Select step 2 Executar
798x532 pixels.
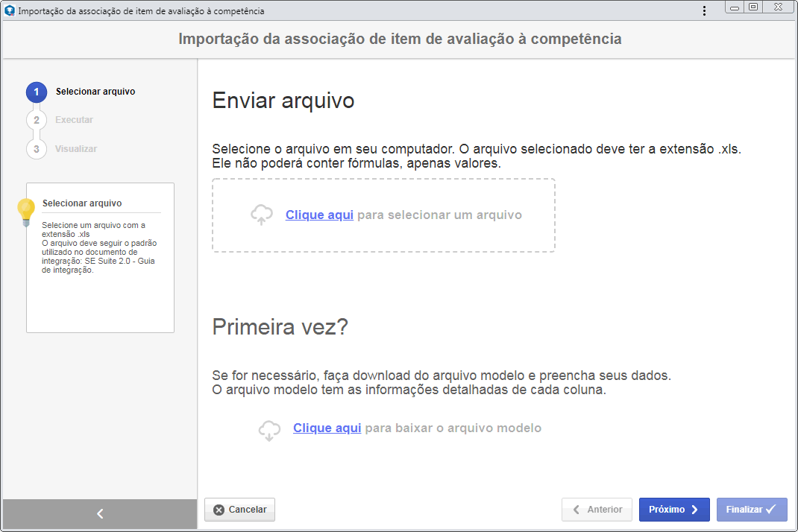[60, 120]
